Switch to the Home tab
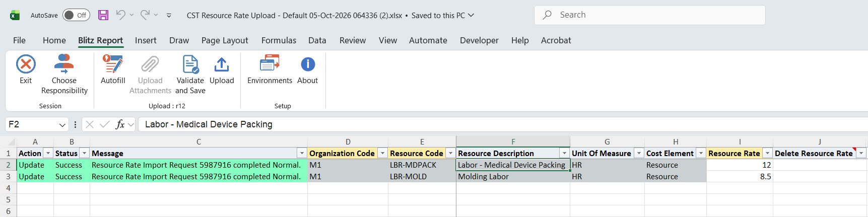 tap(54, 40)
